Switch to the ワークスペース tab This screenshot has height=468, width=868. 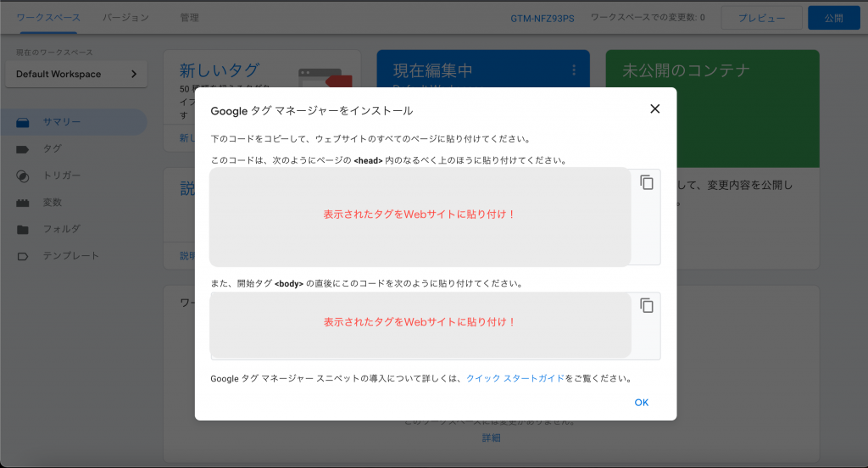coord(48,18)
